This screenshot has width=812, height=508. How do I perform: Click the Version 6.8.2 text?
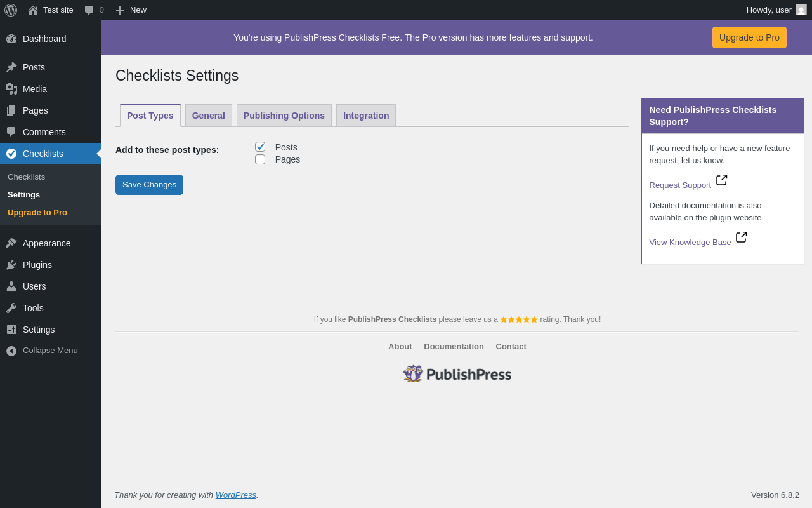click(x=775, y=495)
